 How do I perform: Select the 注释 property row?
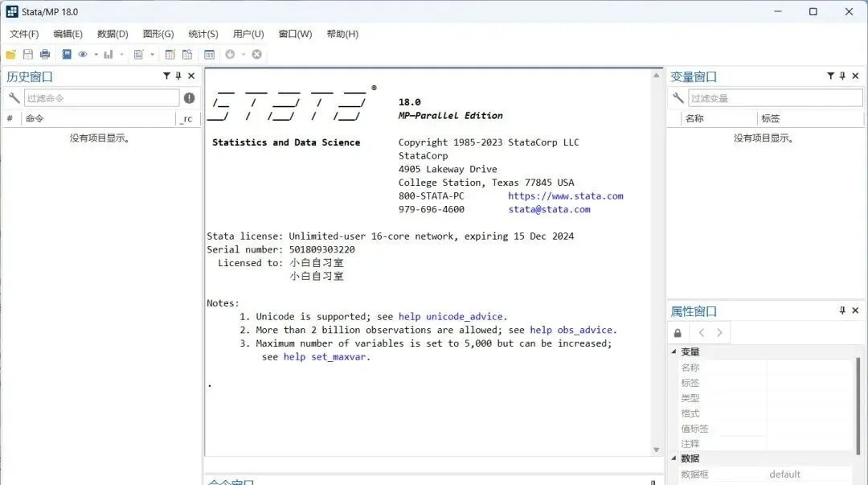pos(764,444)
